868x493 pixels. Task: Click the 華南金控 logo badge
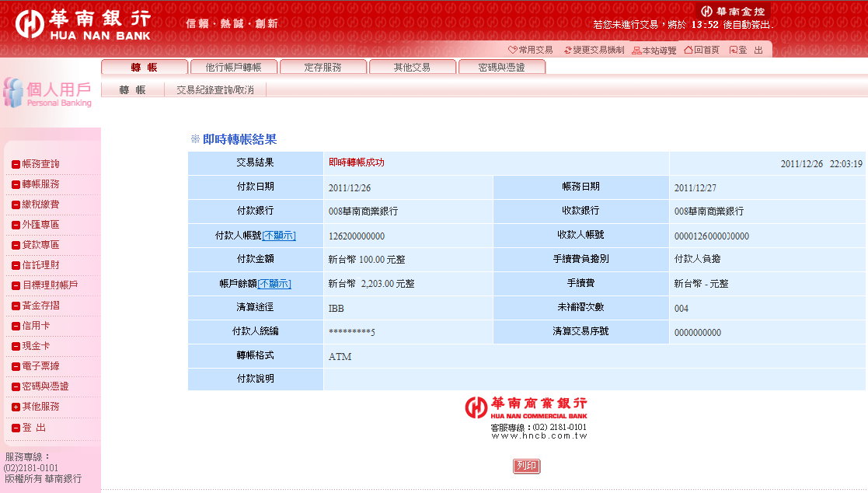[733, 11]
